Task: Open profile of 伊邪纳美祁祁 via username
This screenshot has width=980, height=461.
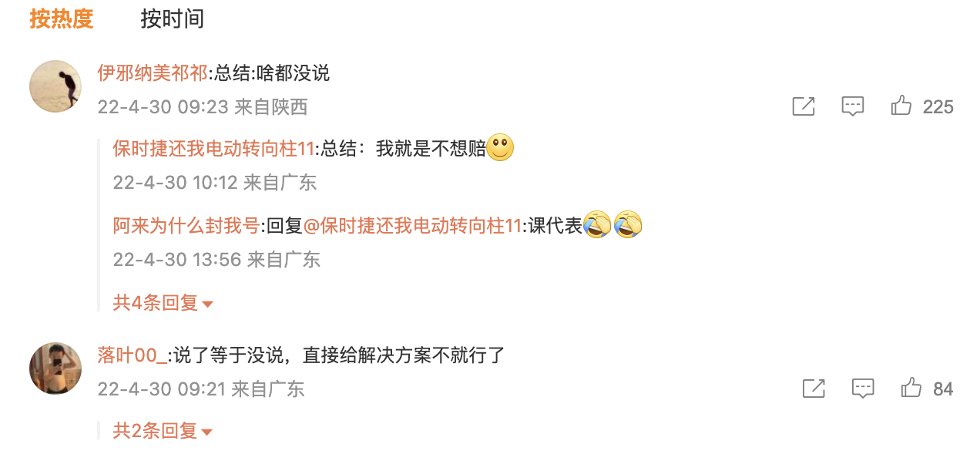Action: [153, 72]
